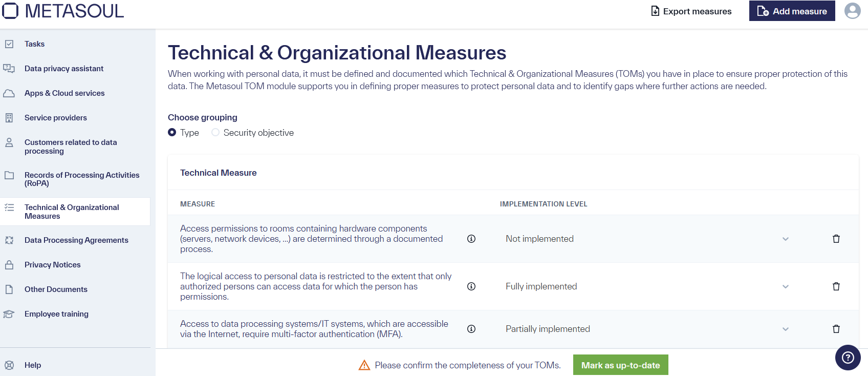Click the IMPLEMENTATION LEVEL column header
This screenshot has height=376, width=868.
coord(544,204)
